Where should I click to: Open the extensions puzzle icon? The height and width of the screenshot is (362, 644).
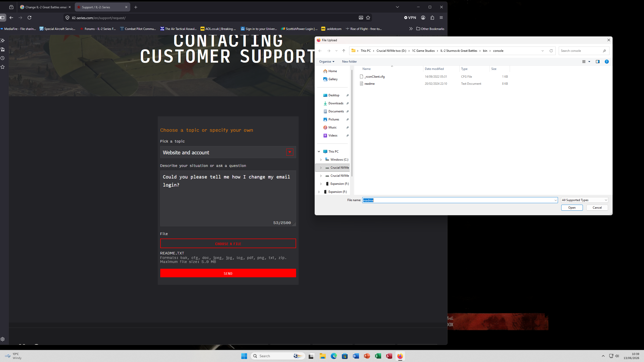pos(432,18)
